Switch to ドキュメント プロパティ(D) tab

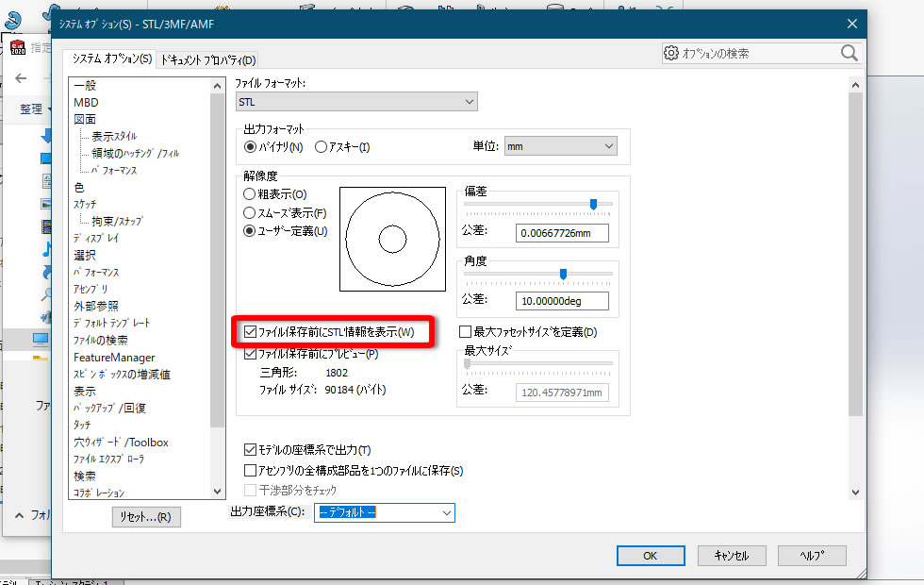[208, 60]
